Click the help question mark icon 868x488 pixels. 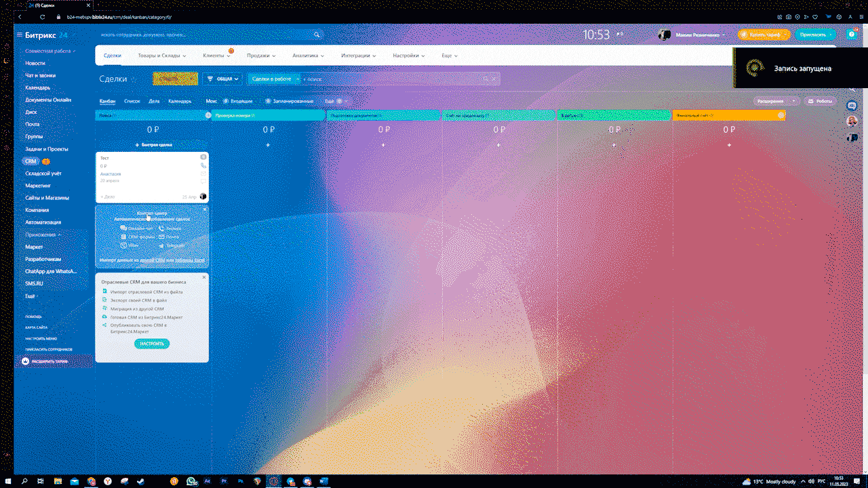click(x=852, y=35)
